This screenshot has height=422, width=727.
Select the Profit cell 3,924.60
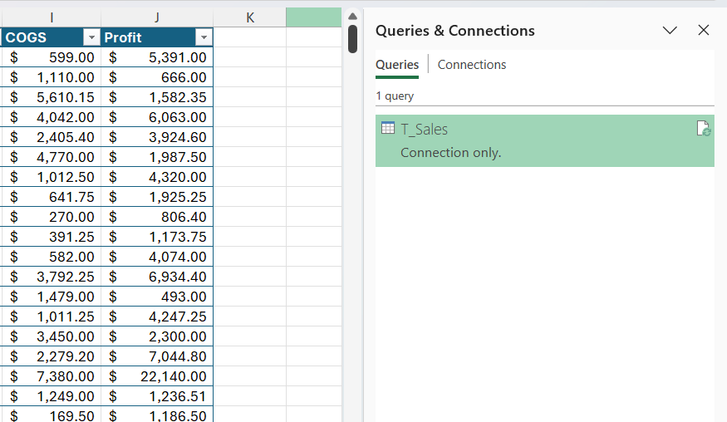(157, 137)
